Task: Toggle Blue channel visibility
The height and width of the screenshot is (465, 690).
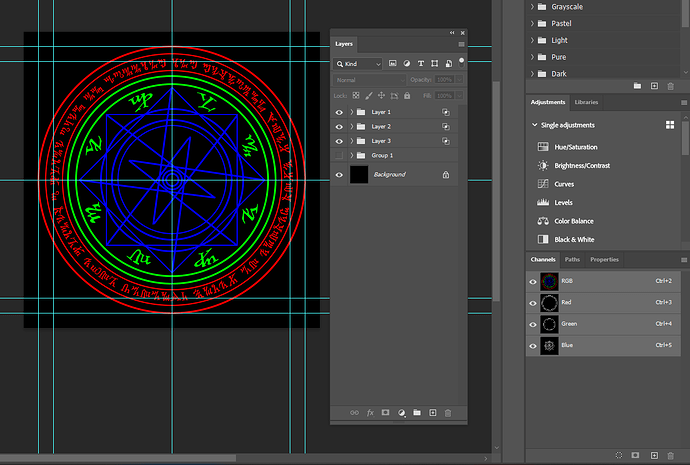Action: [x=533, y=346]
